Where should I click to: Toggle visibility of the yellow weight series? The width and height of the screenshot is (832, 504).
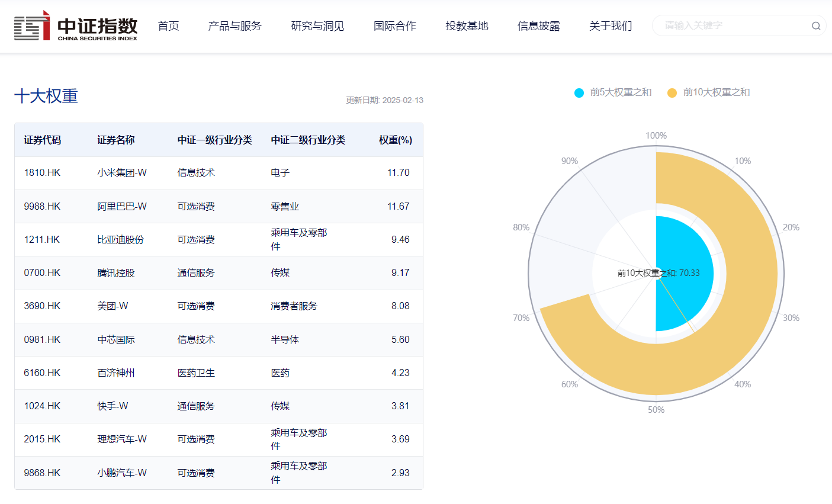tap(717, 92)
